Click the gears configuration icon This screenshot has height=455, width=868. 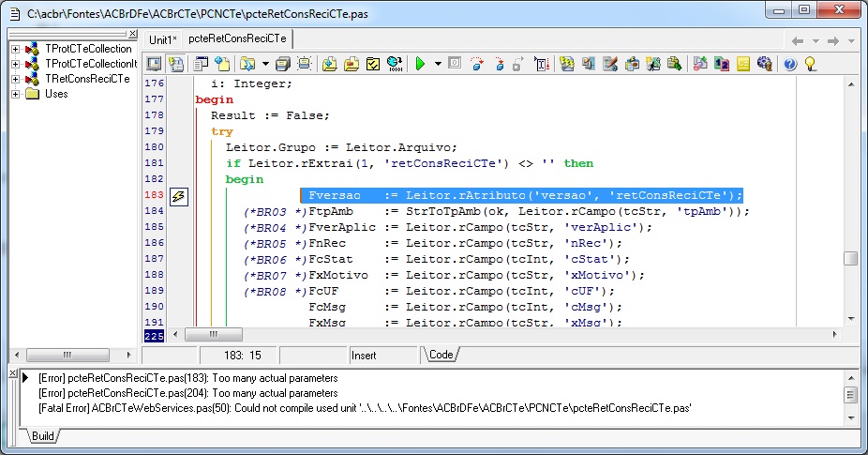(765, 65)
